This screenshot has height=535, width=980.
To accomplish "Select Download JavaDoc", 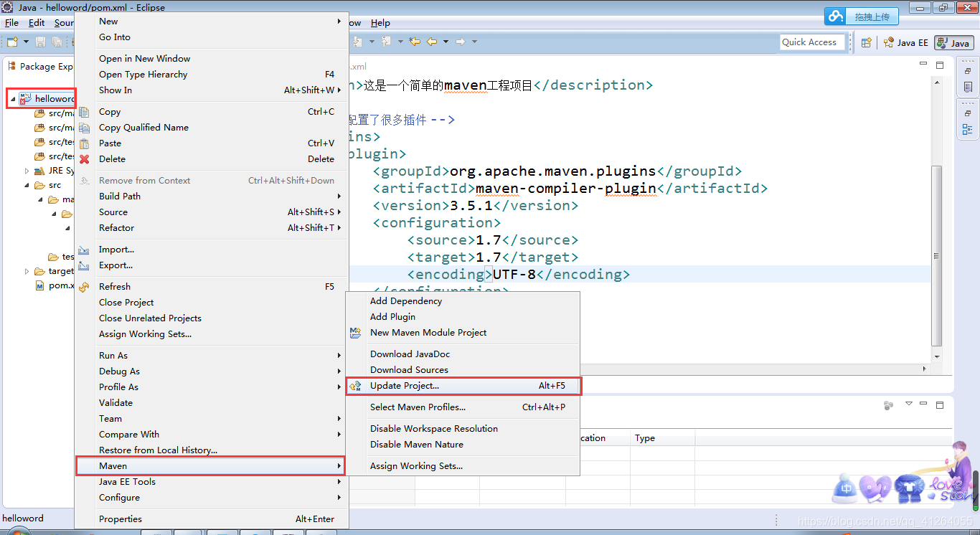I will coord(463,354).
